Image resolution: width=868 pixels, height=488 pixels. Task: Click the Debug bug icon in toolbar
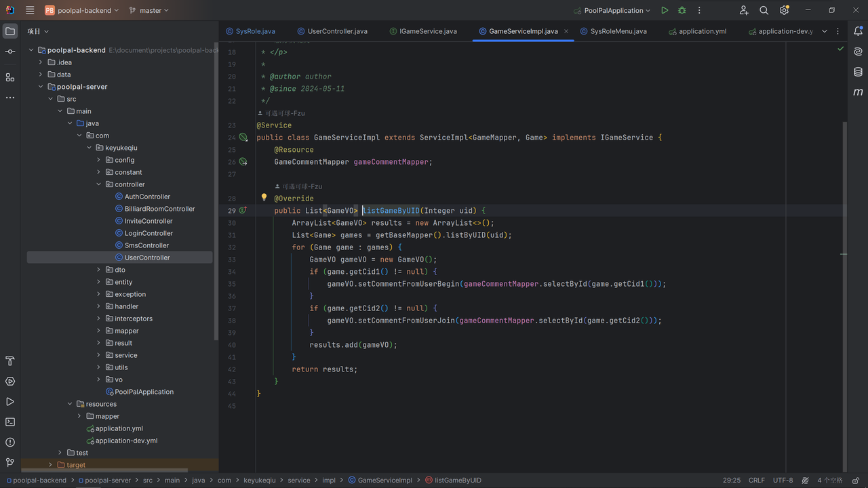click(682, 10)
